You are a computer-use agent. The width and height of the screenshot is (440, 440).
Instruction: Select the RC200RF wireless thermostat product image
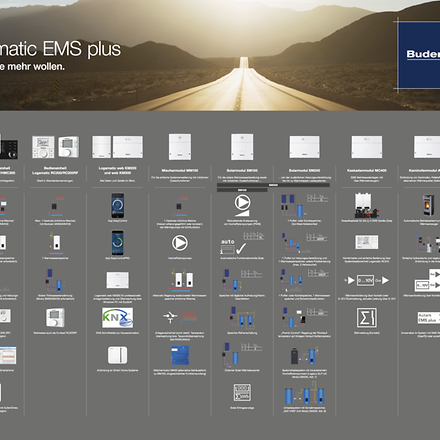point(69,146)
